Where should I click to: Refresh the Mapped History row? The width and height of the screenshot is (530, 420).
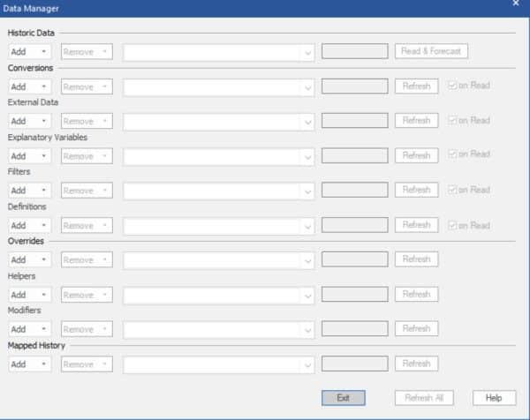tap(416, 364)
